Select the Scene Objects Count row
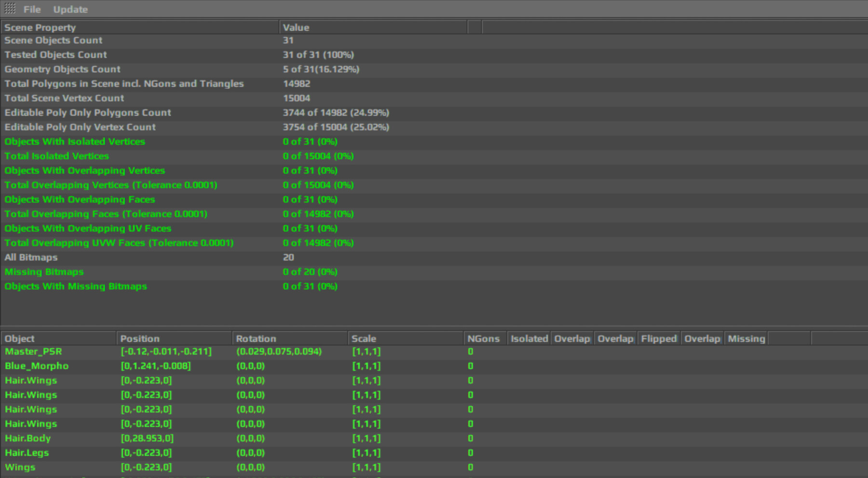Image resolution: width=868 pixels, height=478 pixels. (434, 41)
